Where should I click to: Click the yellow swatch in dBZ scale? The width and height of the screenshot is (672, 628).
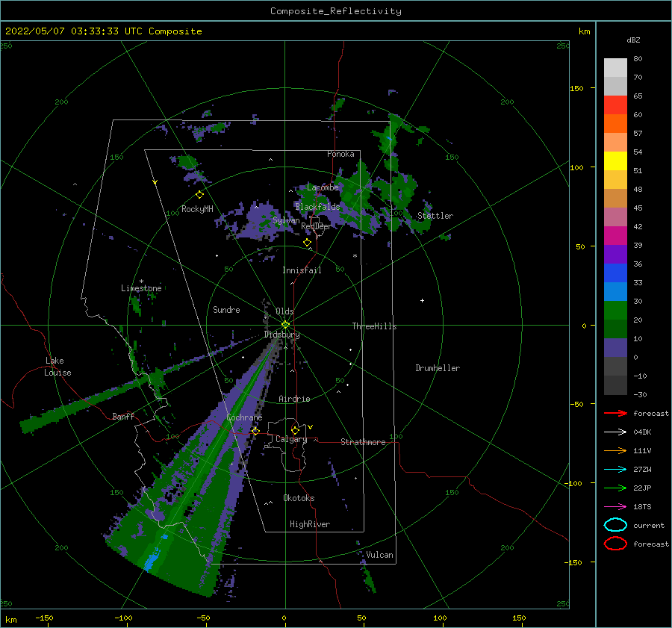[615, 161]
